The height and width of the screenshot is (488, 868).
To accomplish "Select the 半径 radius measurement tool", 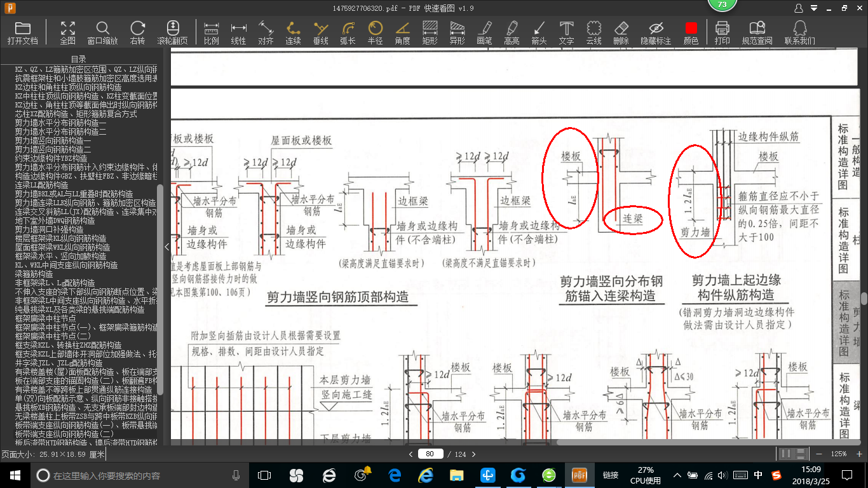I will (375, 32).
